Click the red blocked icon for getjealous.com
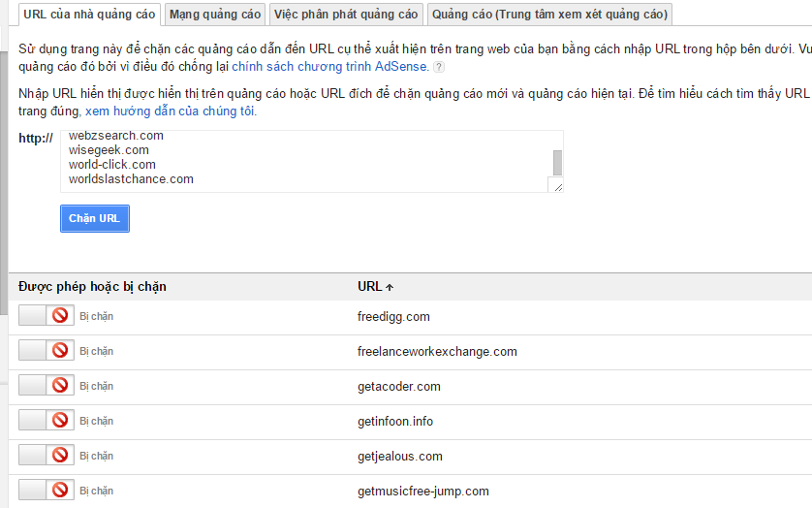 pyautogui.click(x=60, y=455)
